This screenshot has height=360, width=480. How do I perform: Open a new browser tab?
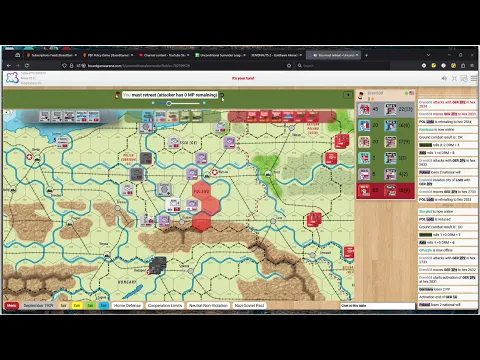[366, 55]
